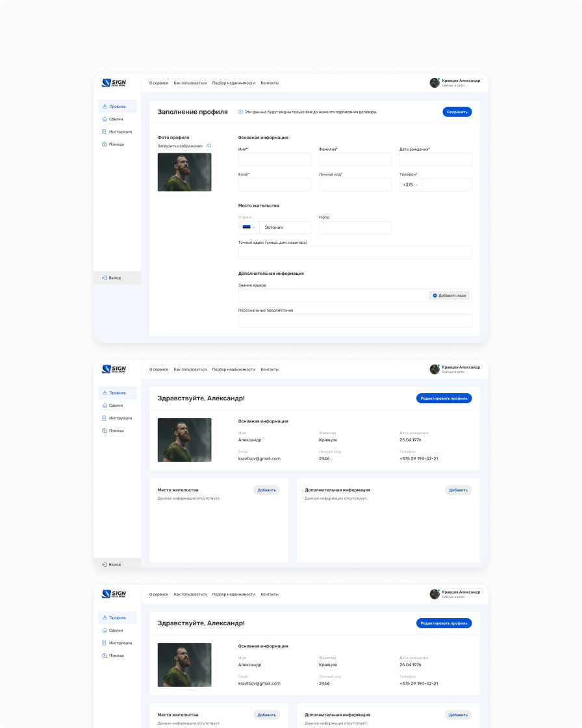Image resolution: width=582 pixels, height=728 pixels.
Task: Open Помощь in the middle screen's sidebar
Action: (x=113, y=431)
